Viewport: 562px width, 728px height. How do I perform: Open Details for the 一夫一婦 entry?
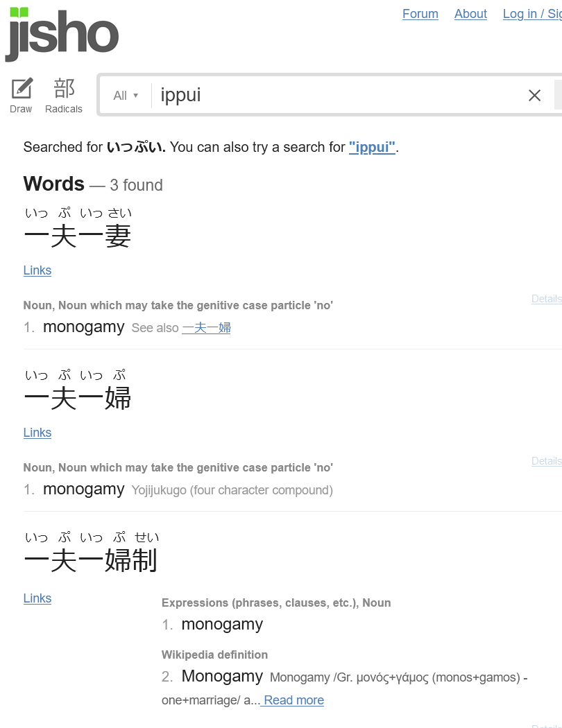pos(547,461)
